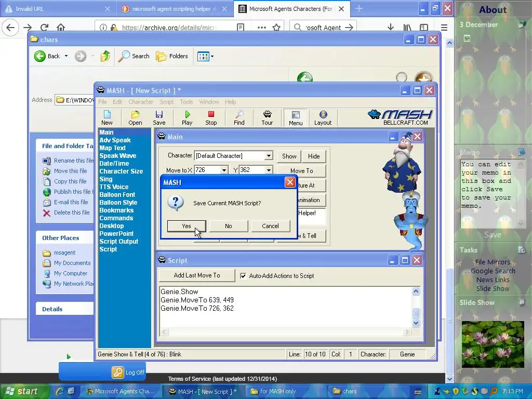
Task: Open the Help menu in MASH
Action: (230, 102)
